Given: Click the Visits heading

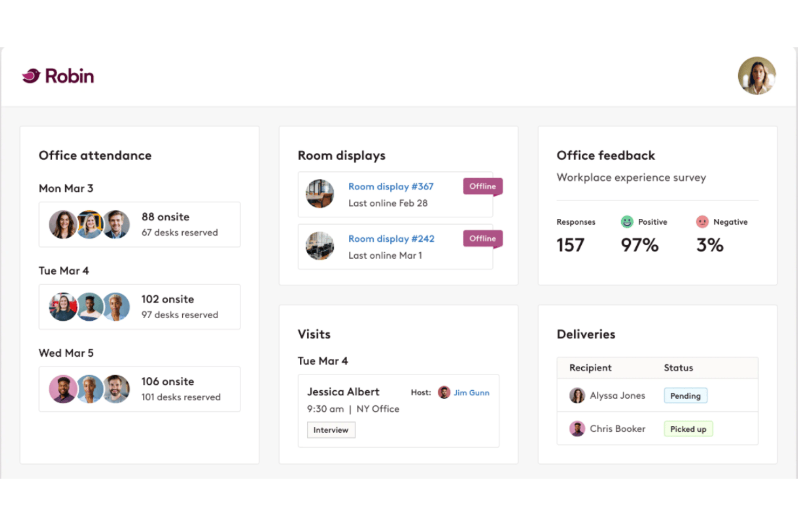Looking at the screenshot, I should tap(314, 334).
